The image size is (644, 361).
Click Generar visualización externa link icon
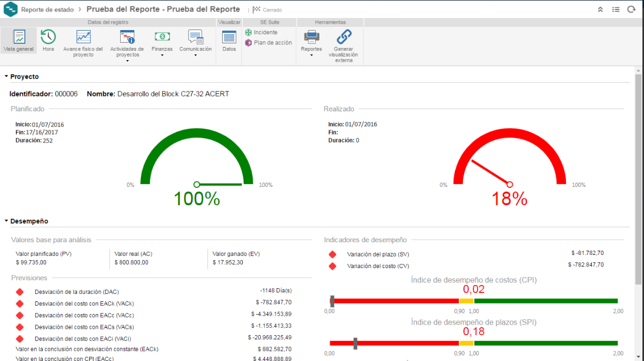[344, 37]
